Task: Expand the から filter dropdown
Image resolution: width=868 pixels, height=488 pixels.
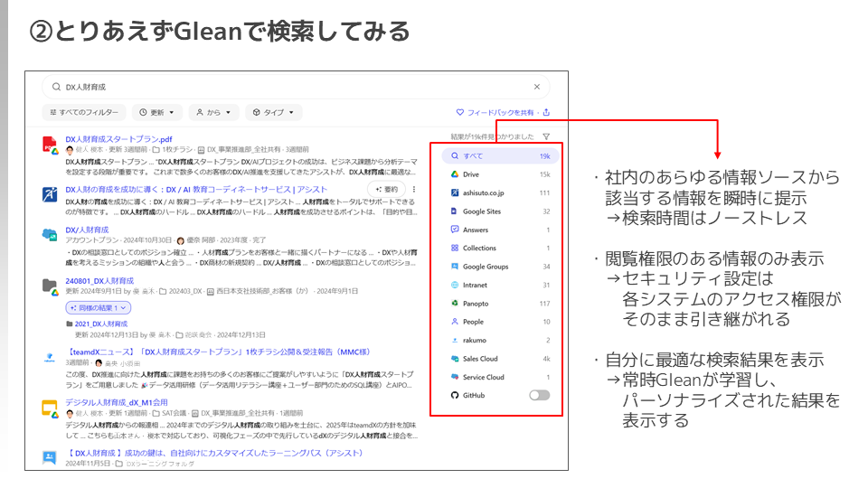Action: click(213, 112)
